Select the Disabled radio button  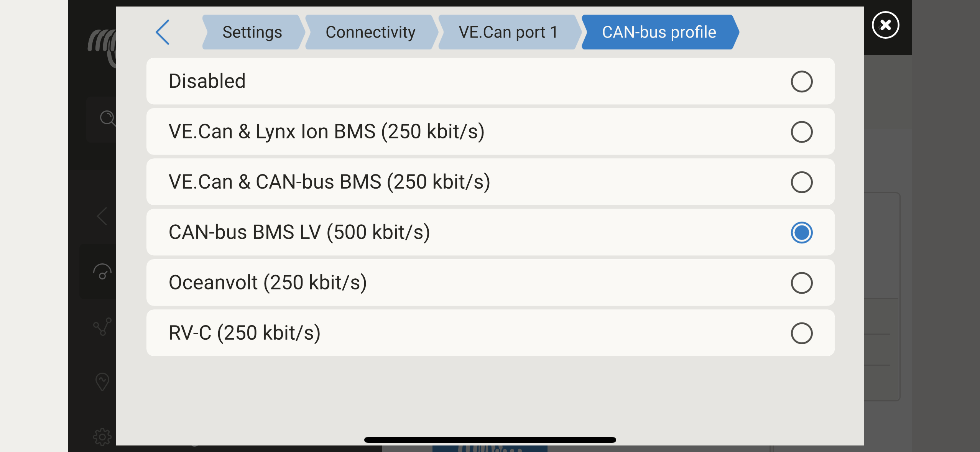(801, 81)
